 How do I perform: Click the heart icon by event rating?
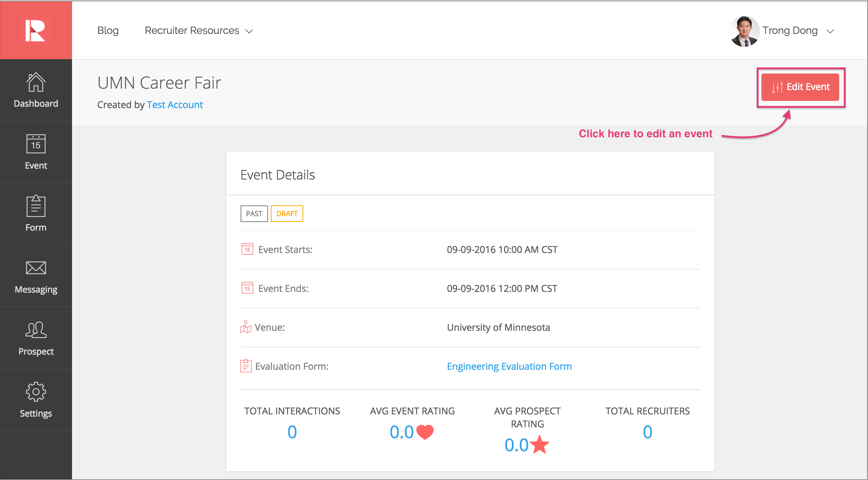[425, 432]
